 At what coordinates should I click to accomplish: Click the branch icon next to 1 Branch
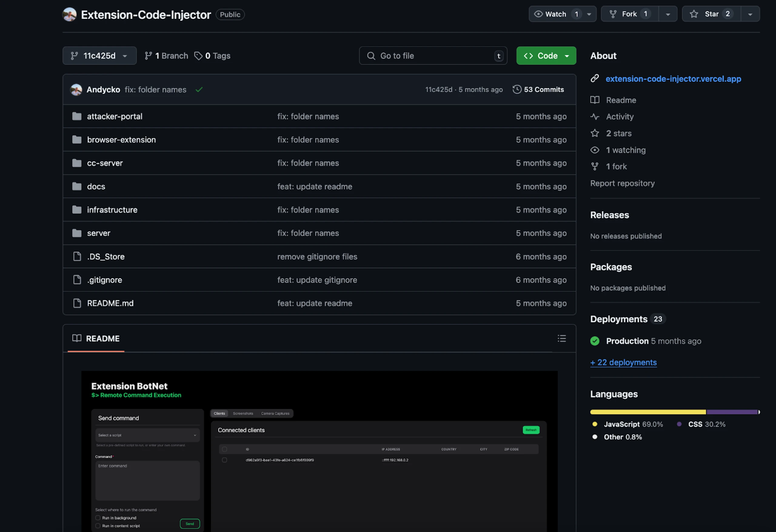tap(148, 56)
